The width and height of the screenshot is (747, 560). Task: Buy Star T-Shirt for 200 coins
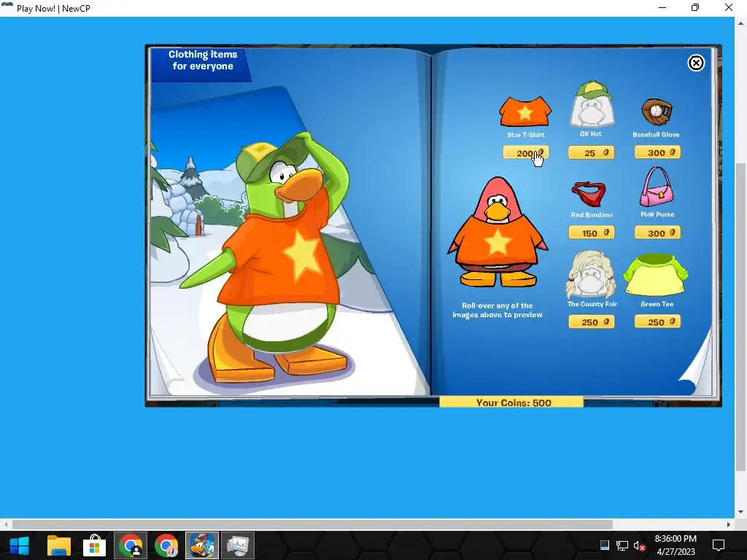pyautogui.click(x=525, y=152)
